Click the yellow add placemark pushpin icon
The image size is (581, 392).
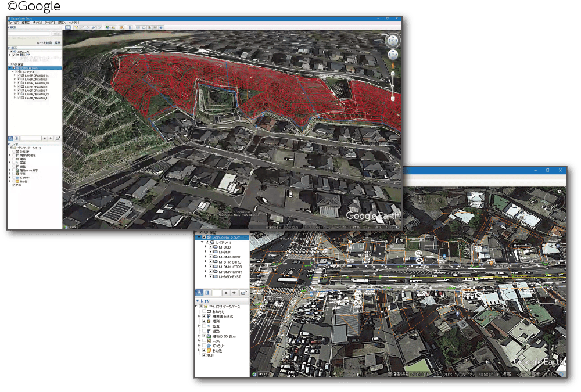76,27
